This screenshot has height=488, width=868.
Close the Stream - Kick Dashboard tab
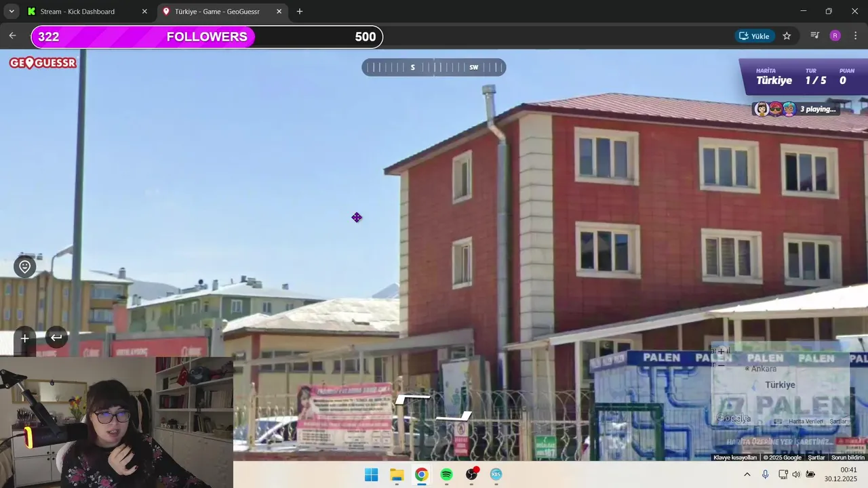144,12
